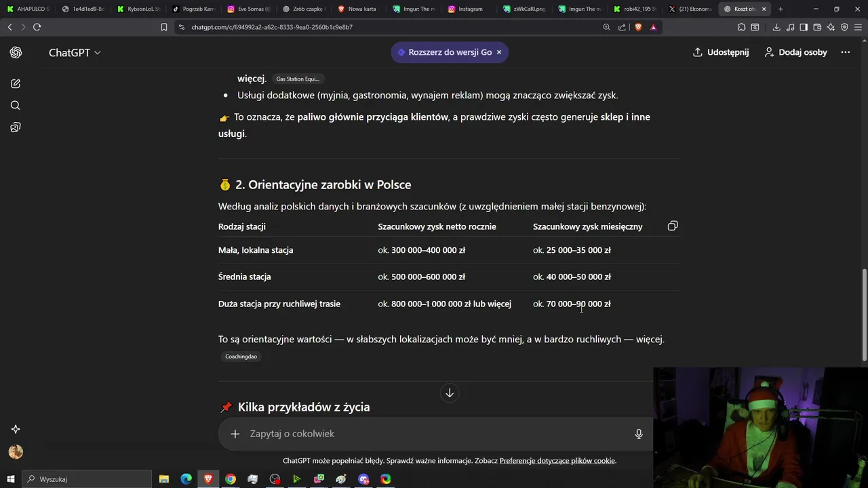Screen dimensions: 868x488
Task: Open the ChatGPT model selector dropdown
Action: [x=75, y=52]
